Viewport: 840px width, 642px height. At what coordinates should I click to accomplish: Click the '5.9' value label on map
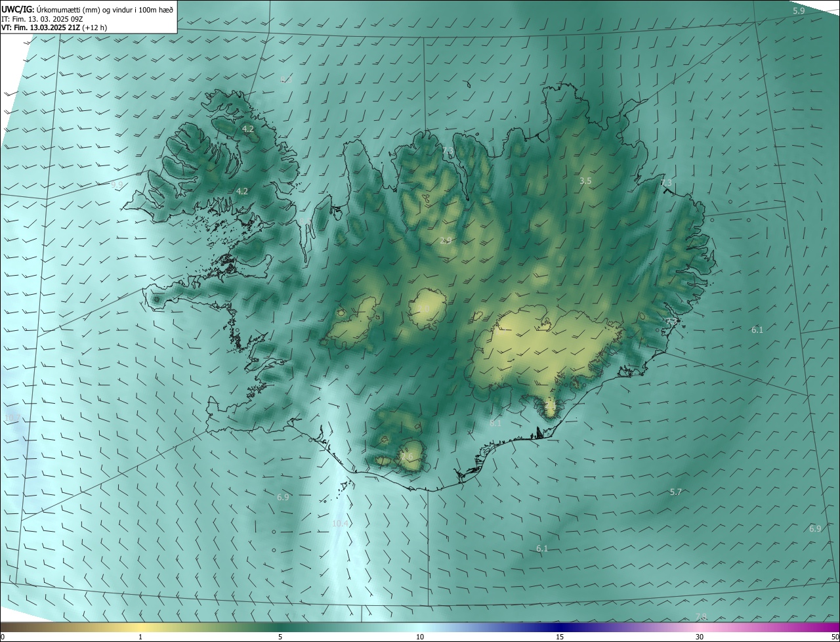pyautogui.click(x=799, y=11)
